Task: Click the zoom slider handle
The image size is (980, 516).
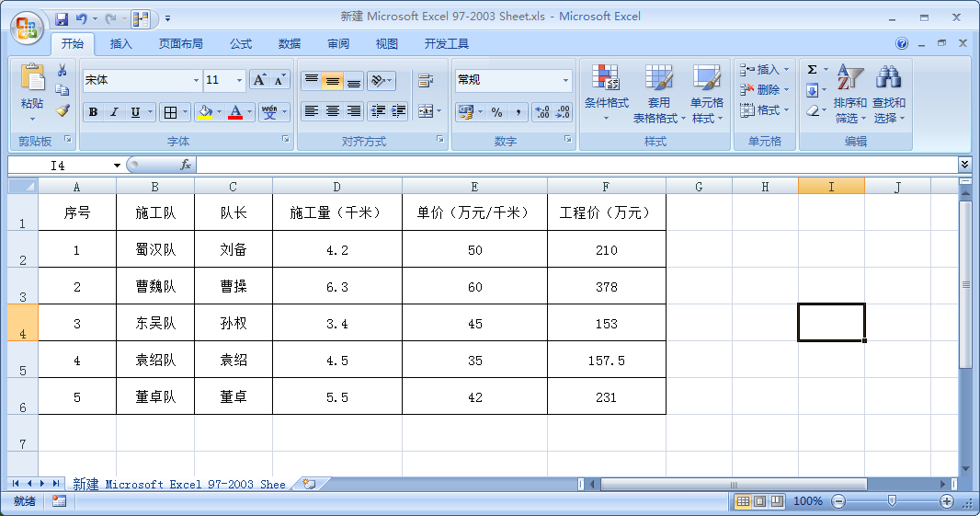Action: [x=892, y=501]
